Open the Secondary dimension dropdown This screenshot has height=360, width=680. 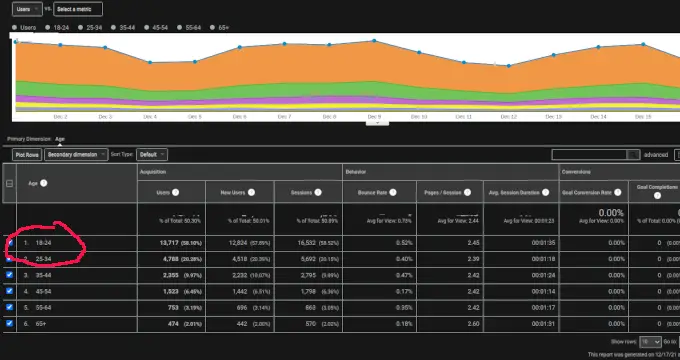tap(76, 154)
